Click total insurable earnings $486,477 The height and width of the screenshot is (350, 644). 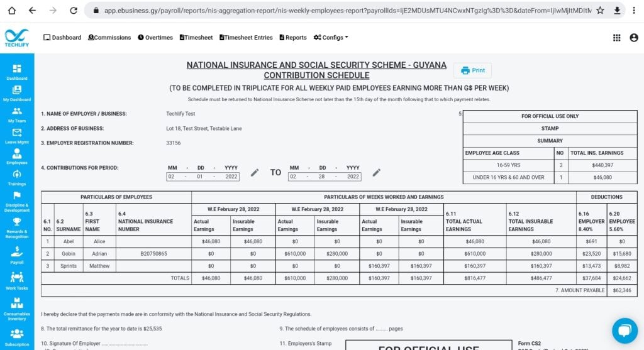(541, 278)
